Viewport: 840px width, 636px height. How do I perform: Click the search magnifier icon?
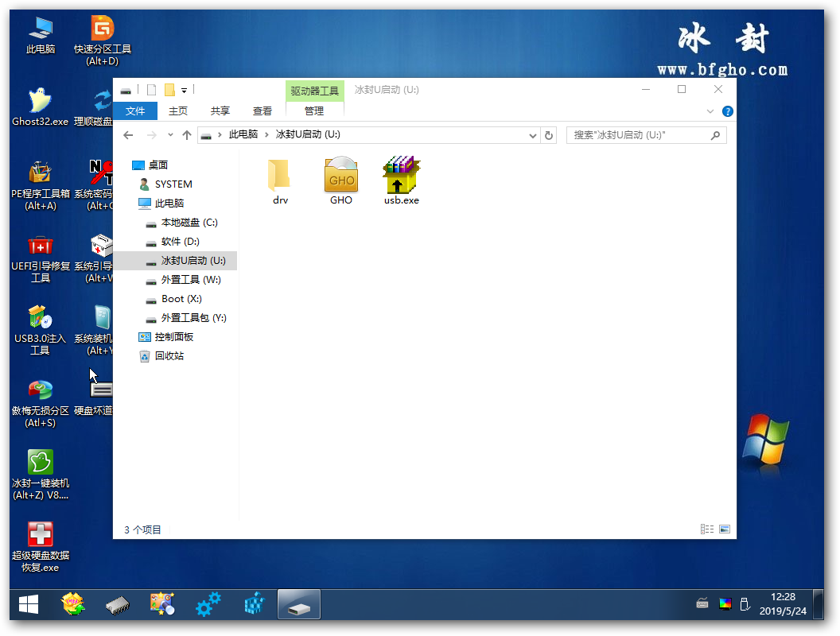pos(715,135)
